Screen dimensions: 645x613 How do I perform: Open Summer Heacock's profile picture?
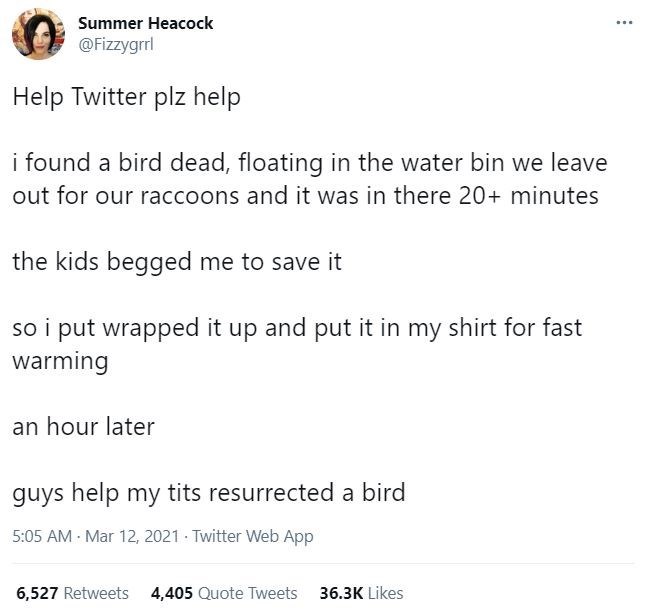coord(38,34)
